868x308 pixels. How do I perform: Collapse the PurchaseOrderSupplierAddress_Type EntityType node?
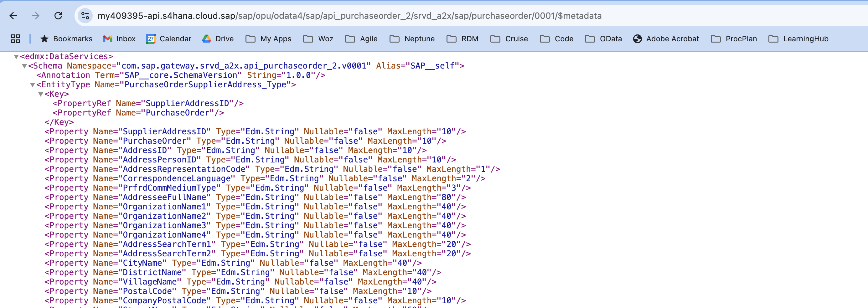point(32,85)
